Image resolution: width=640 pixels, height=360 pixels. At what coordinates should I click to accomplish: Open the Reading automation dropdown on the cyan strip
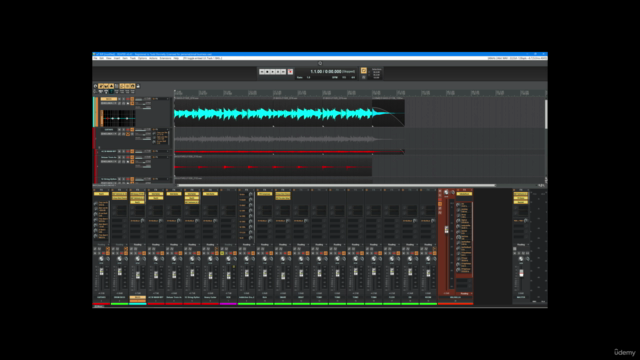coord(138,244)
